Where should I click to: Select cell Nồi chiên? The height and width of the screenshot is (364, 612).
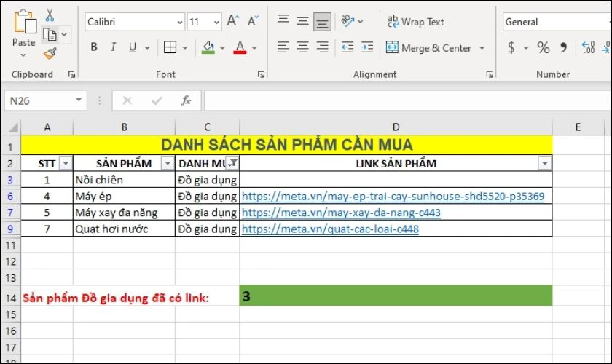pyautogui.click(x=124, y=180)
